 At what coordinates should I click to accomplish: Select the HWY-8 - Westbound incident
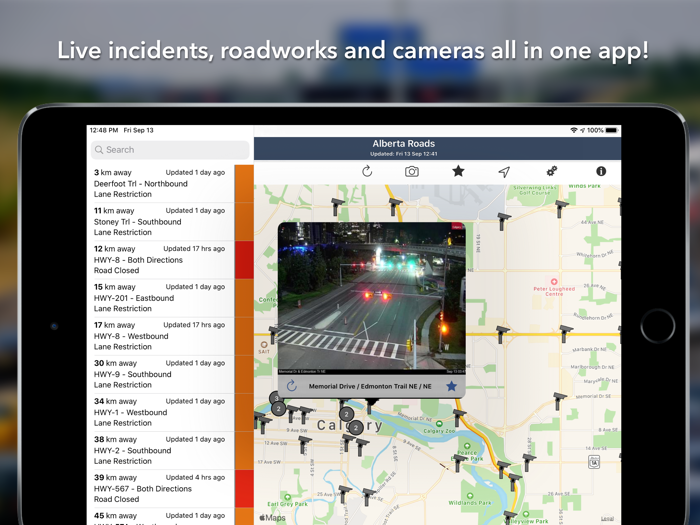pos(170,336)
